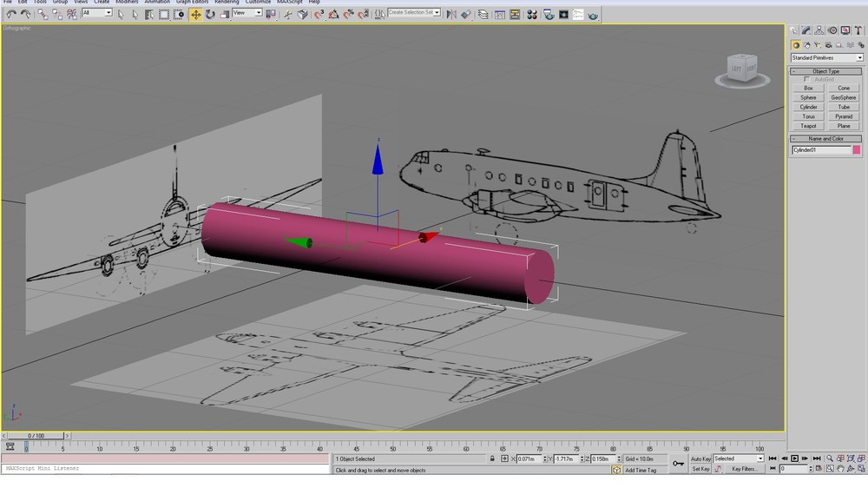This screenshot has width=868, height=488.
Task: Click the Undo arrow icon
Action: (x=11, y=15)
